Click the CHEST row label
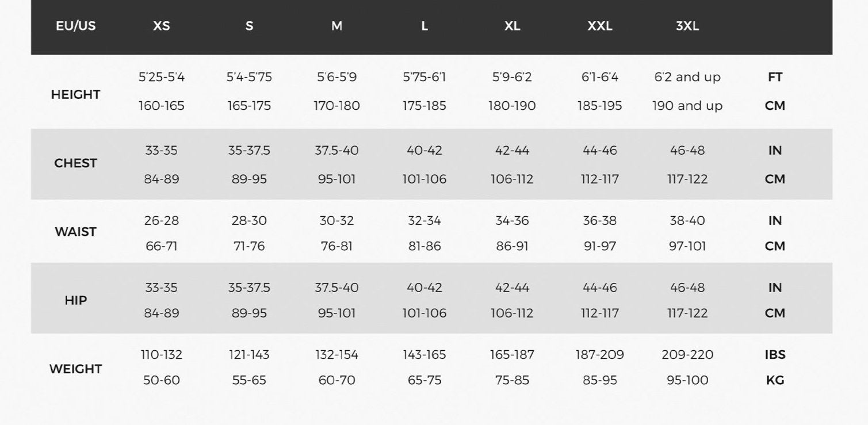This screenshot has height=425, width=868. point(76,163)
